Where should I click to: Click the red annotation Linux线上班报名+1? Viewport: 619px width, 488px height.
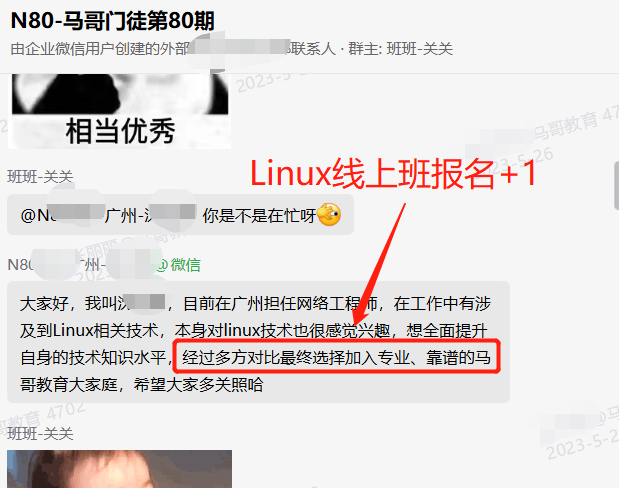(x=393, y=173)
